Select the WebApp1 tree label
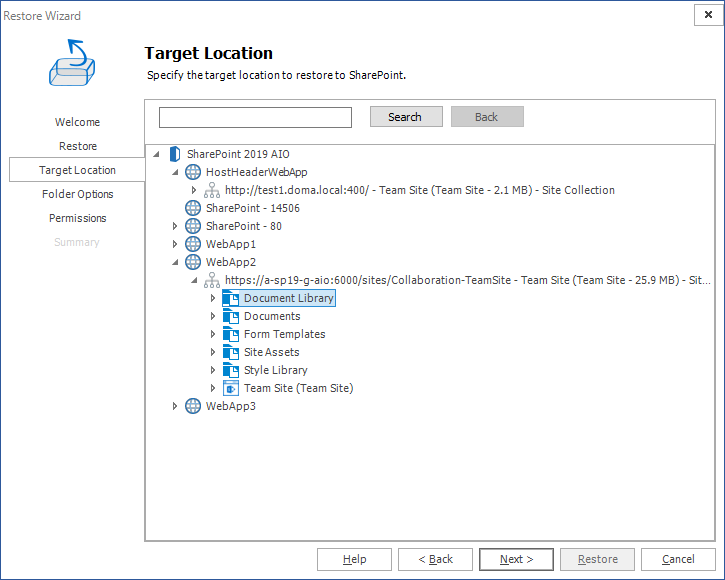725x580 pixels. tap(231, 244)
